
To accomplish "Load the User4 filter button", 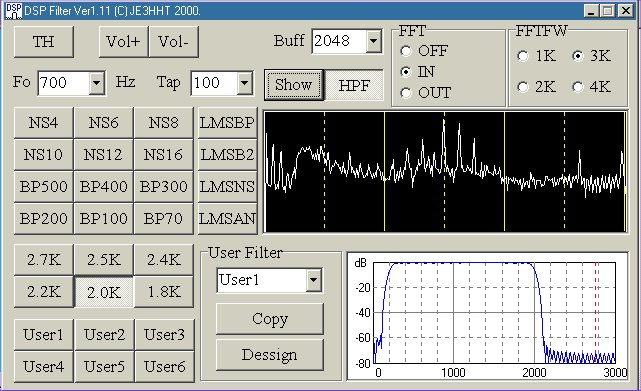I will tap(44, 366).
